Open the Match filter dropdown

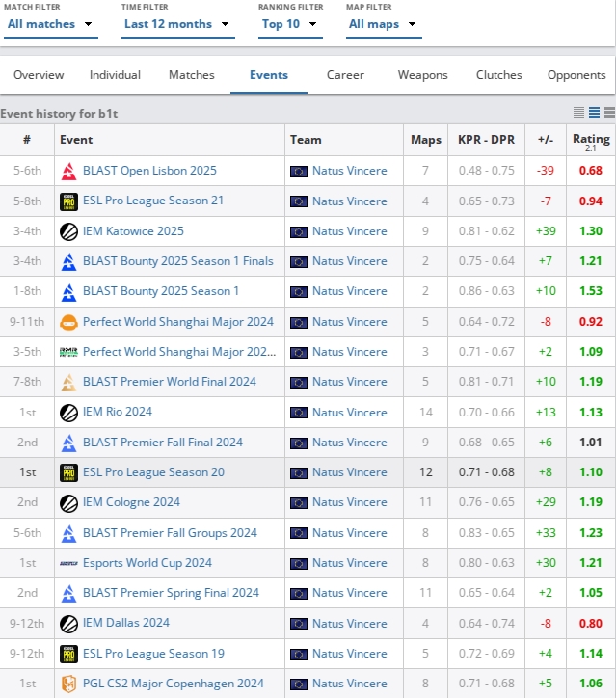50,24
